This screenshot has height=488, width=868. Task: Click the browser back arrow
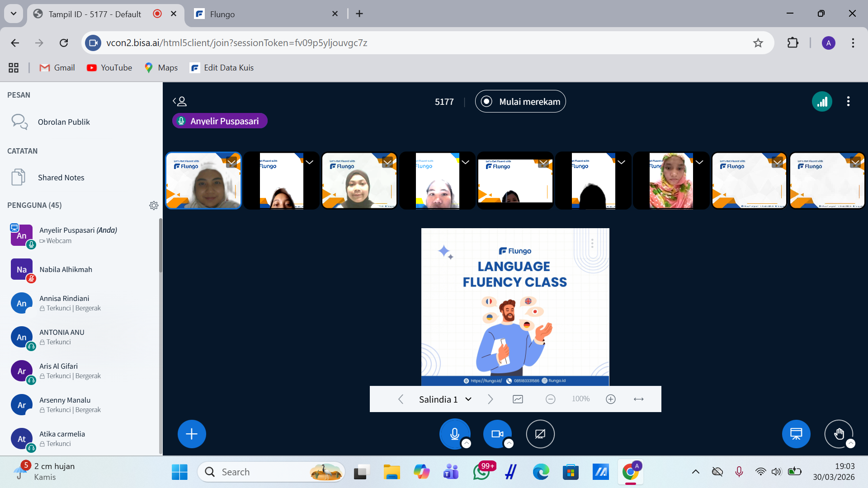(x=15, y=43)
